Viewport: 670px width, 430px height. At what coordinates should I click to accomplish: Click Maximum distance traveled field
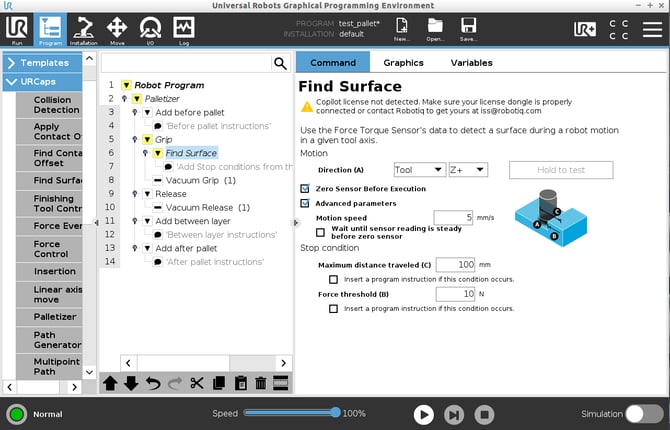[455, 265]
